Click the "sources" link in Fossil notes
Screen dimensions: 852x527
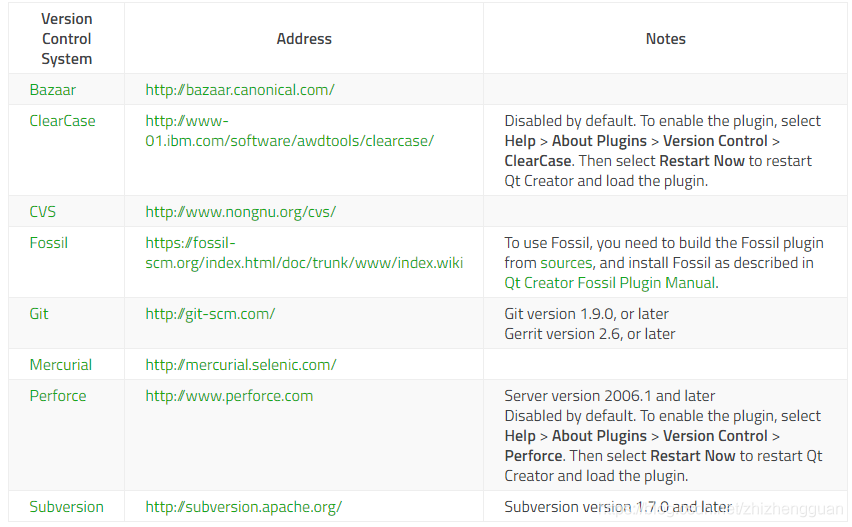pyautogui.click(x=566, y=263)
